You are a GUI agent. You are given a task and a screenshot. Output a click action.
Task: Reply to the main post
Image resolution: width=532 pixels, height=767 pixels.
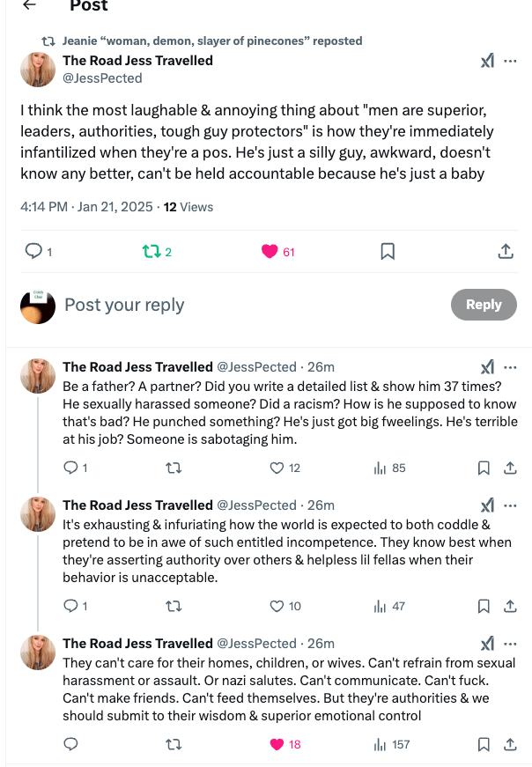(x=33, y=251)
